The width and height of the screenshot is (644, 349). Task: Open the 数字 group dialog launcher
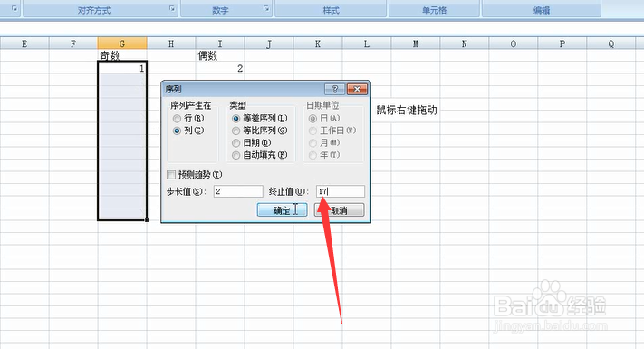pyautogui.click(x=266, y=9)
